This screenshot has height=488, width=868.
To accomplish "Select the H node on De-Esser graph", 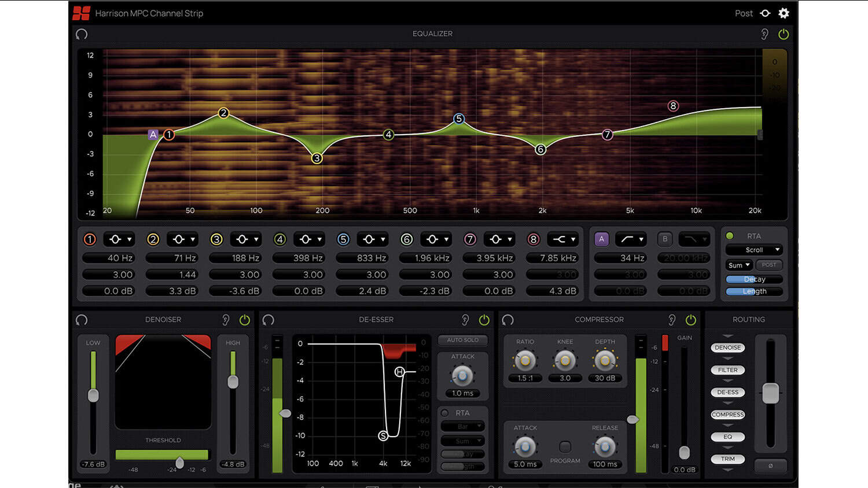I will [399, 372].
